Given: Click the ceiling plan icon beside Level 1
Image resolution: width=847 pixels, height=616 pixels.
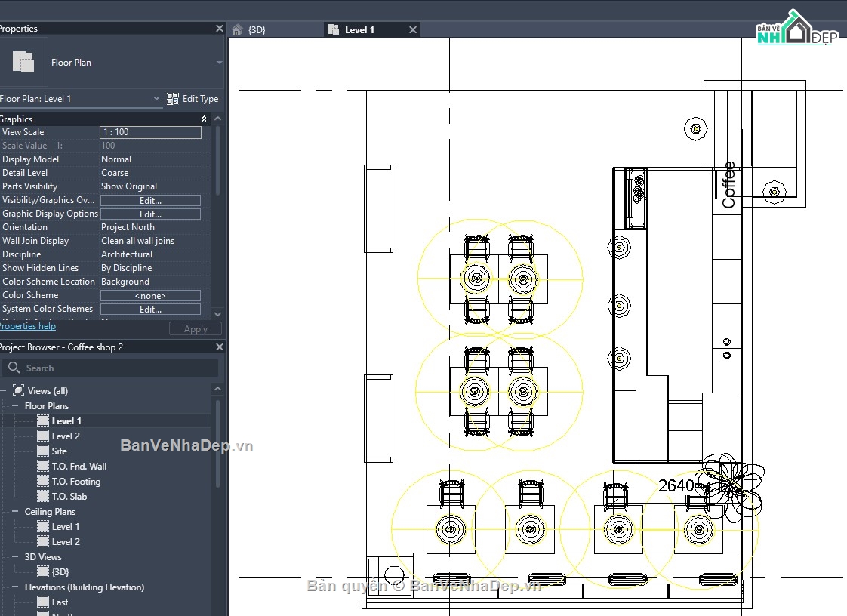Looking at the screenshot, I should click(x=43, y=526).
